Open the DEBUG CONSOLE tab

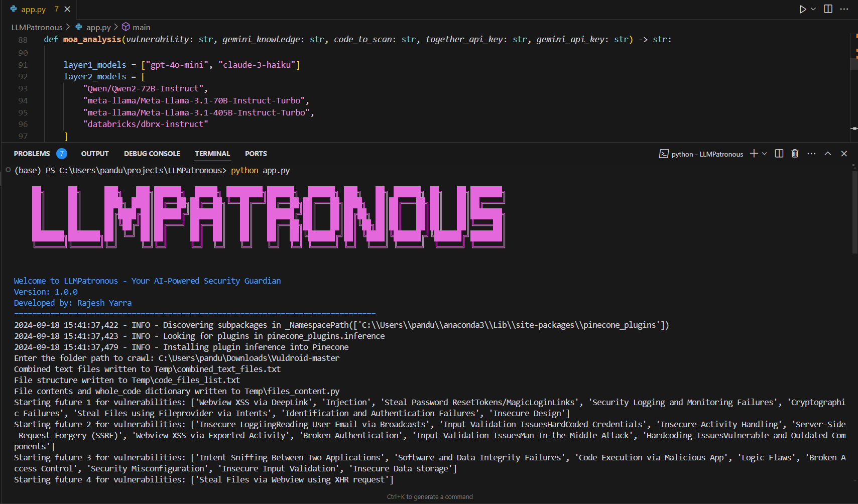tap(152, 154)
